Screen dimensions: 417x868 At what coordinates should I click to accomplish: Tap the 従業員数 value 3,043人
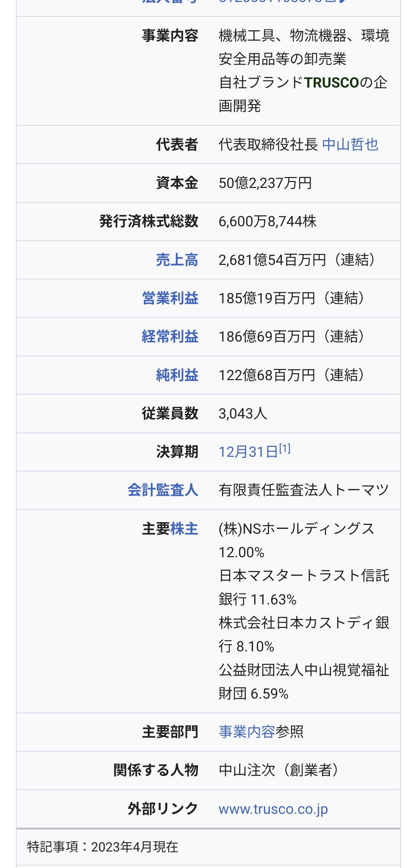tap(243, 414)
